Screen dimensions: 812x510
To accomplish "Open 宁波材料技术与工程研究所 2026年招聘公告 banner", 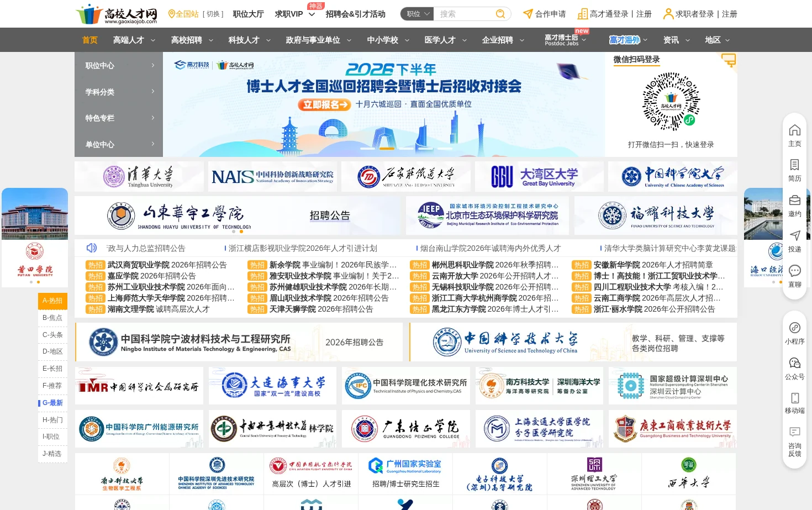I will tap(239, 343).
